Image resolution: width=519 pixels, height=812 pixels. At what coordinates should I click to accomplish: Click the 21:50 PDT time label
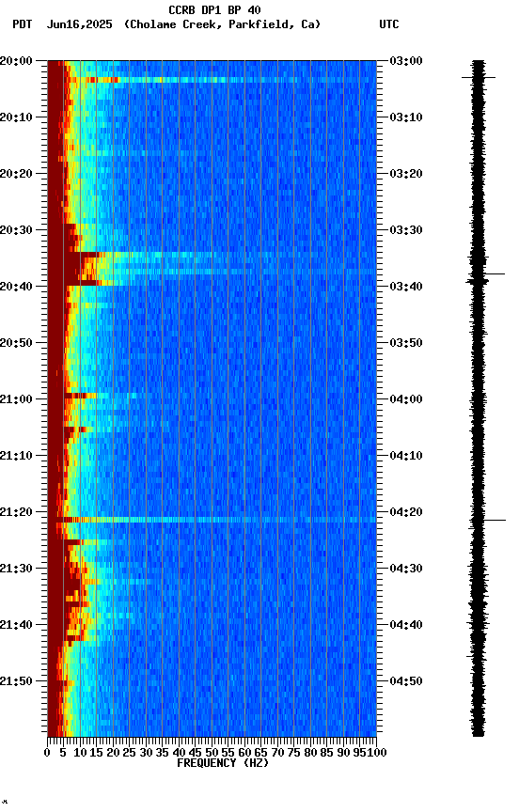click(x=16, y=681)
